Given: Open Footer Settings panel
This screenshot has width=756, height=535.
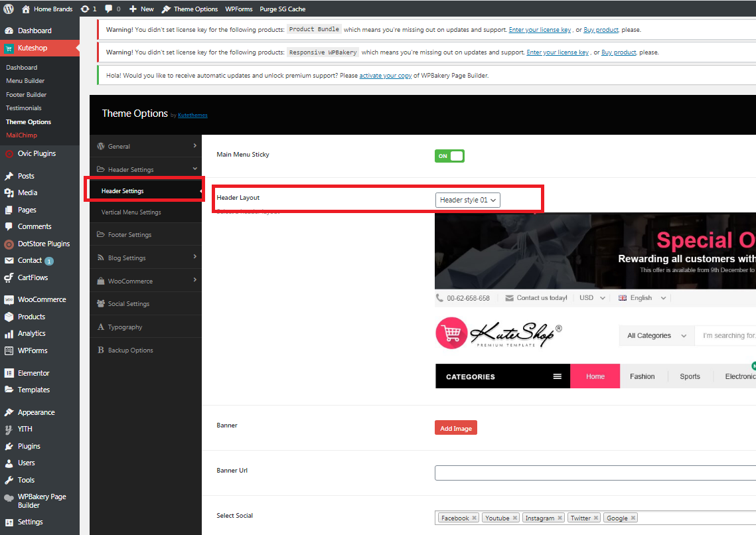Looking at the screenshot, I should 145,235.
